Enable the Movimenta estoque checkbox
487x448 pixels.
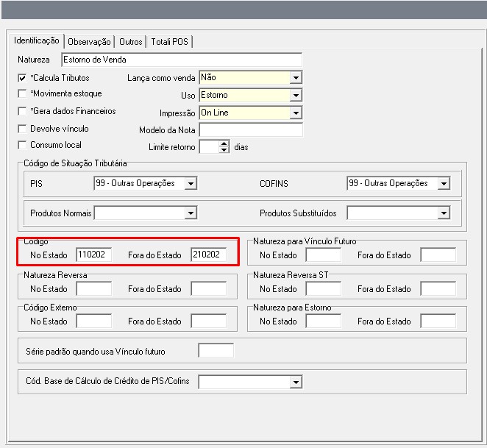22,94
